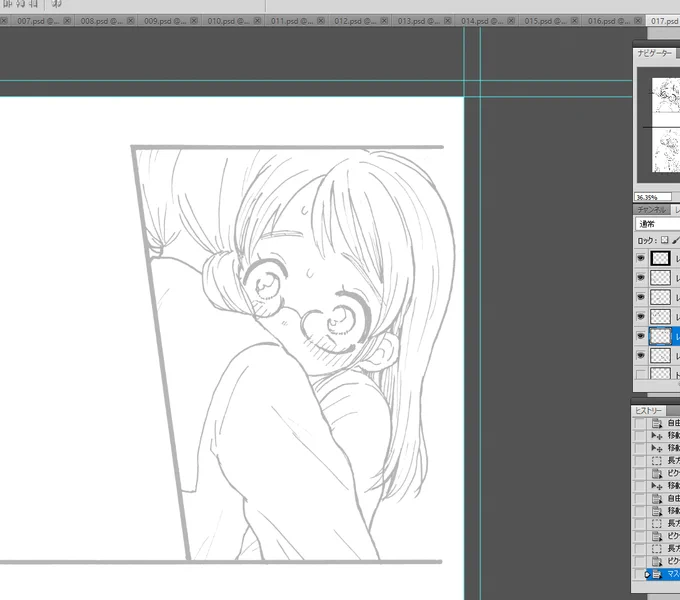Select the active 017.psd document tab

click(x=663, y=21)
